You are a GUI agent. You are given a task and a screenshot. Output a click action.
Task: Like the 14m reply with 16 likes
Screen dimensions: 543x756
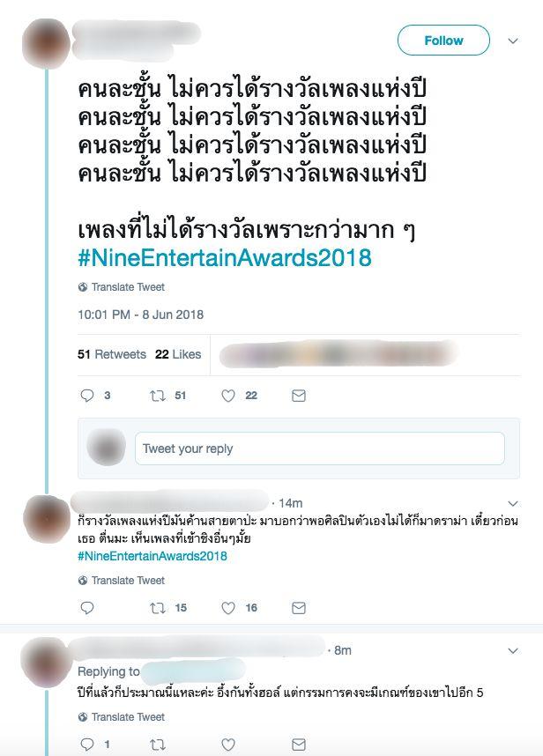point(228,608)
